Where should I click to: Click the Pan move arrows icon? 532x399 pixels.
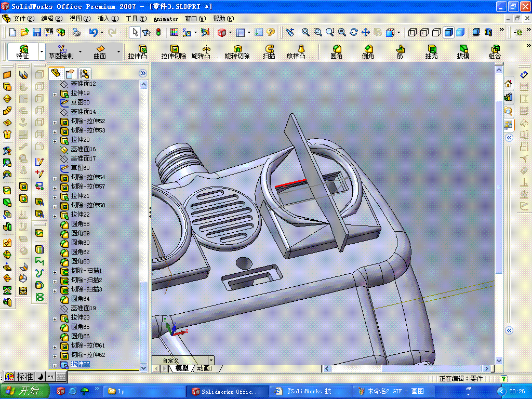365,32
